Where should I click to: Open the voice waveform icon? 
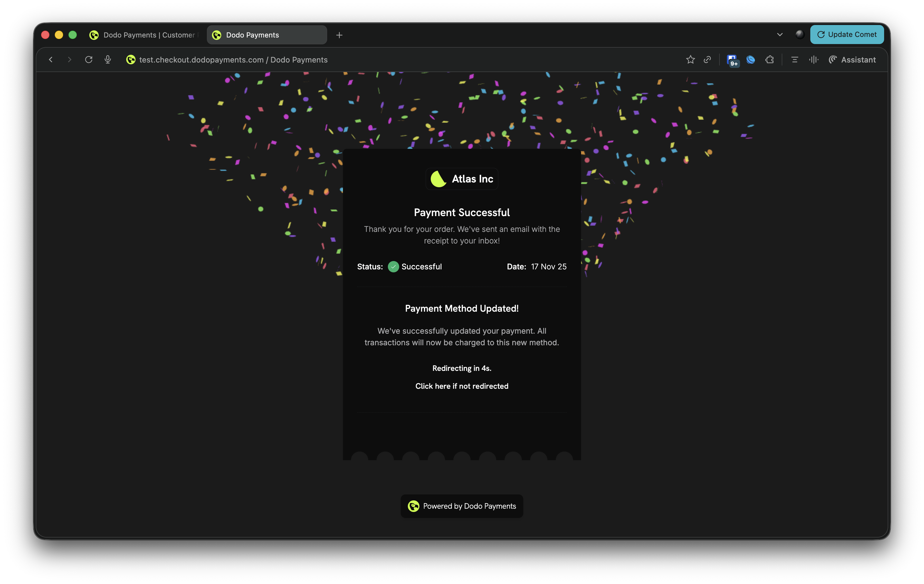pyautogui.click(x=814, y=60)
